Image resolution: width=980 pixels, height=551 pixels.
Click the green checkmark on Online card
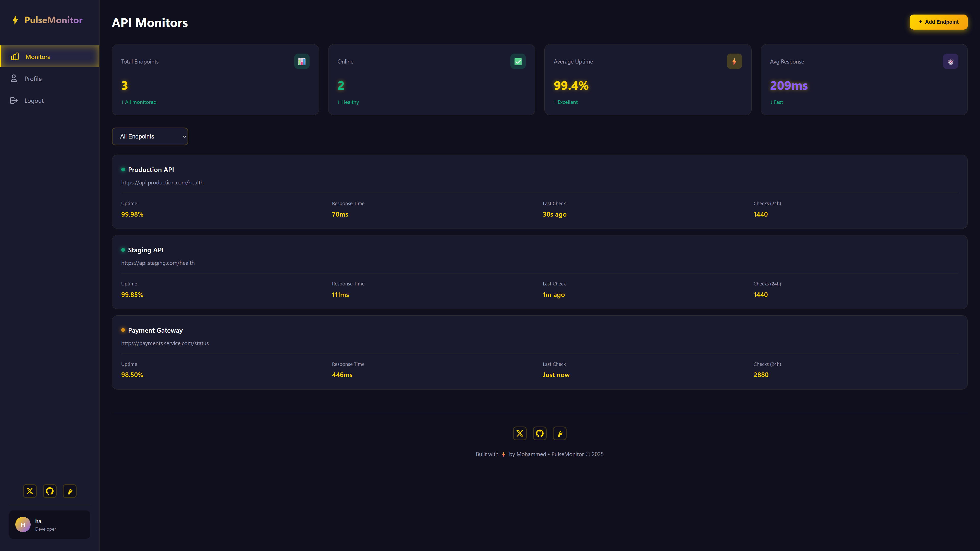[x=518, y=61]
